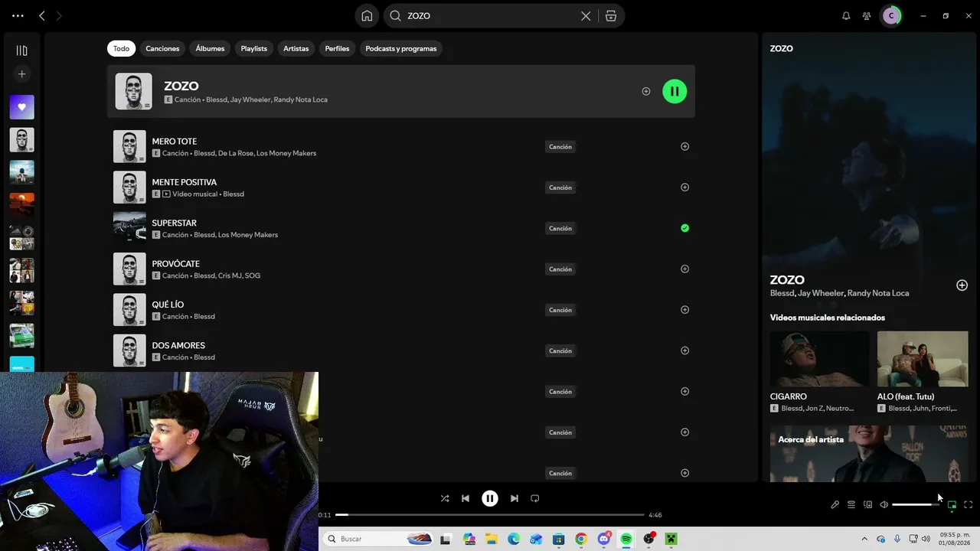This screenshot has width=980, height=551.
Task: Open the MERO TOTE song title
Action: (x=175, y=142)
